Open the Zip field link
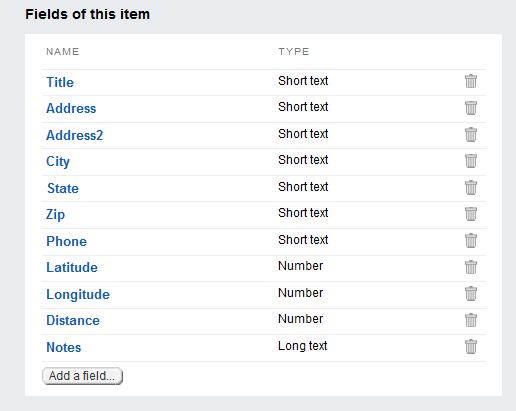This screenshot has height=411, width=516. (55, 215)
